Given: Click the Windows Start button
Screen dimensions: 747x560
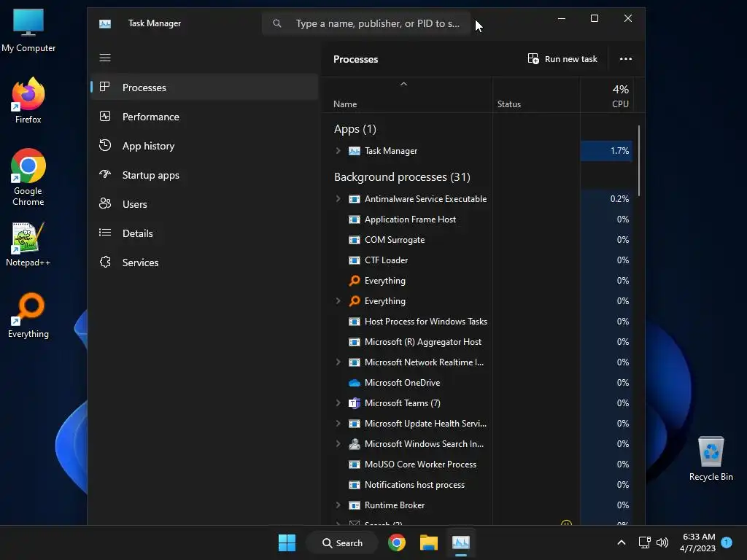Looking at the screenshot, I should (287, 542).
